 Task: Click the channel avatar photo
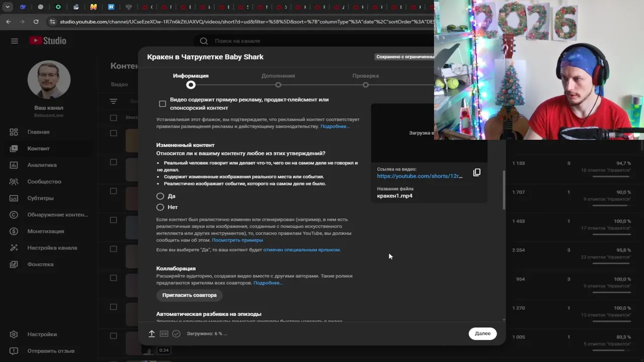click(x=49, y=79)
